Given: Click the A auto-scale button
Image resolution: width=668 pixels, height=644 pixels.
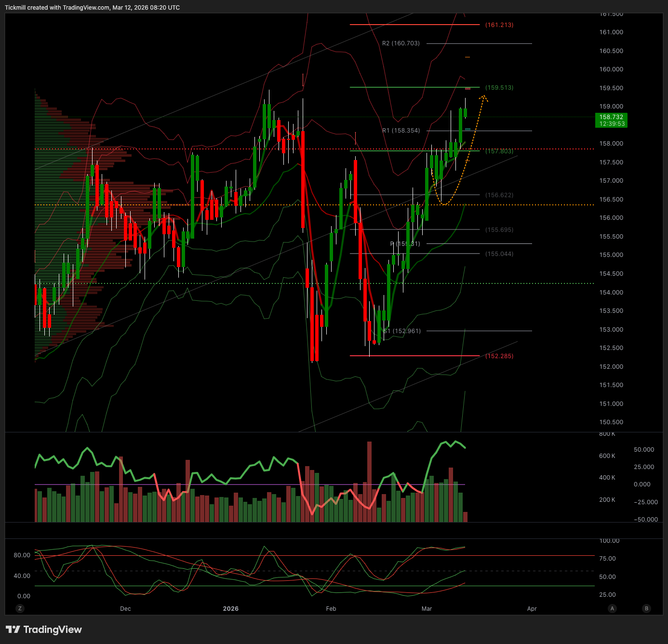Looking at the screenshot, I should click(612, 608).
